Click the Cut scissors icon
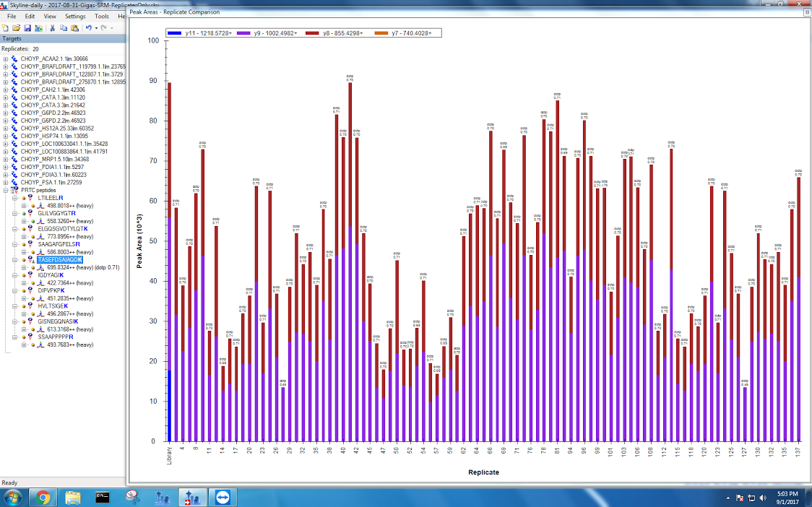This screenshot has height=507, width=812. pos(53,27)
